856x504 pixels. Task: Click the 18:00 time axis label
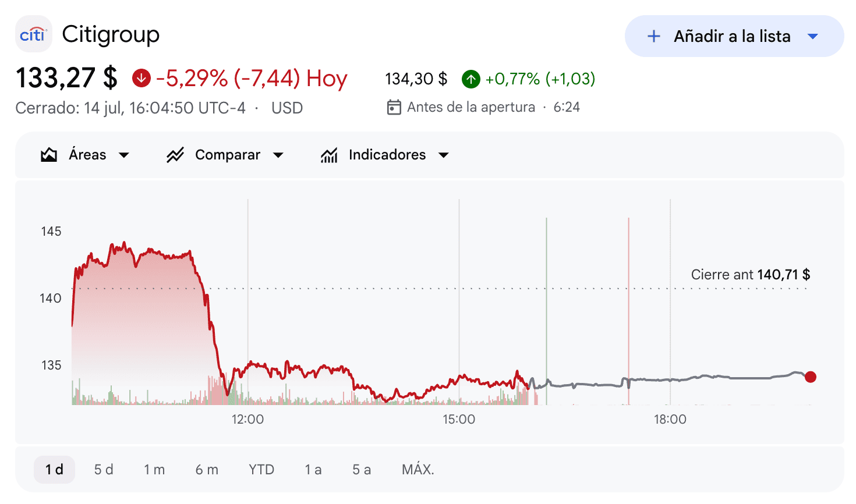click(x=670, y=419)
